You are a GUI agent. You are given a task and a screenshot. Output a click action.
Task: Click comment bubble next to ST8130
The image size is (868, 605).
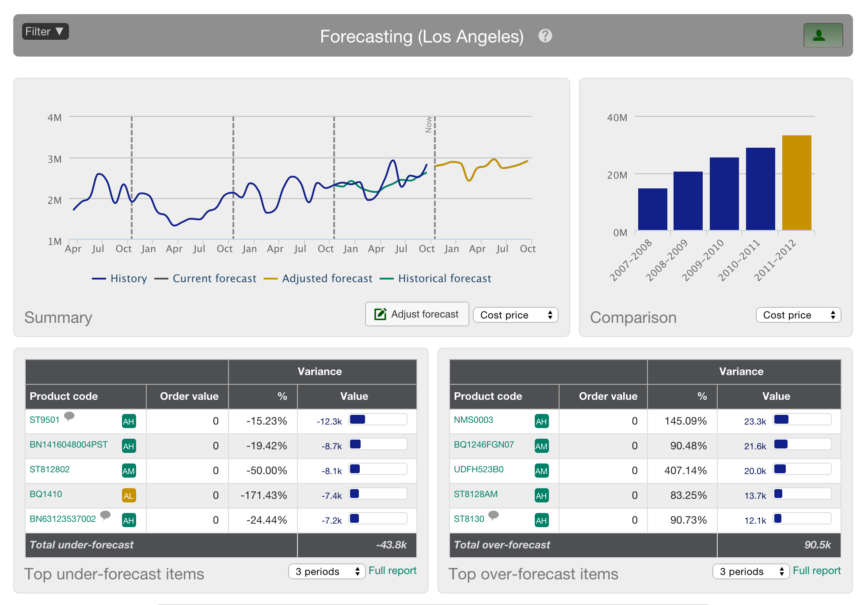[494, 515]
